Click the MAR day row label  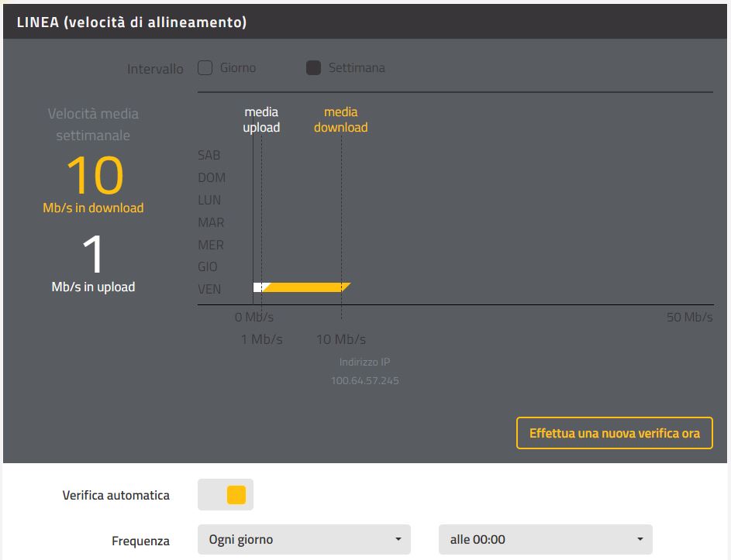(211, 222)
